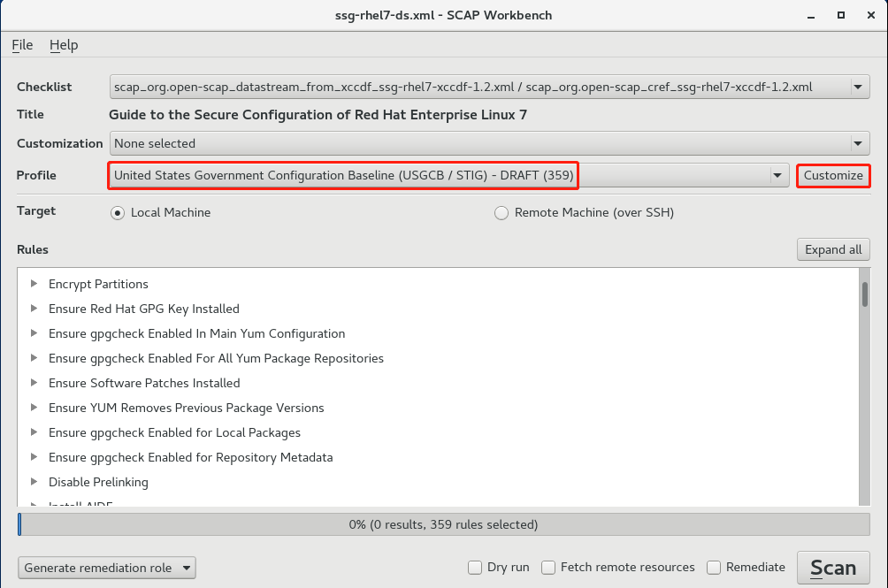The width and height of the screenshot is (888, 588).
Task: Expand Ensure Red Hat GPG Key Installed rule
Action: pos(34,309)
